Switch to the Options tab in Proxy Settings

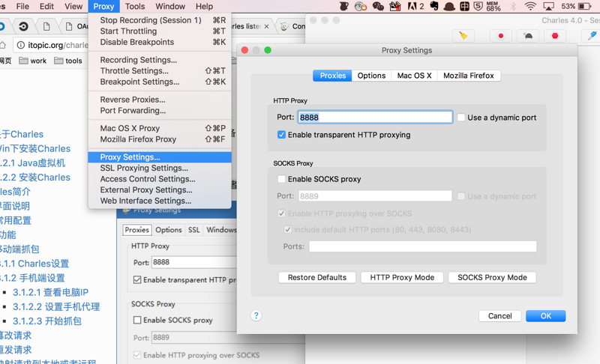[371, 76]
